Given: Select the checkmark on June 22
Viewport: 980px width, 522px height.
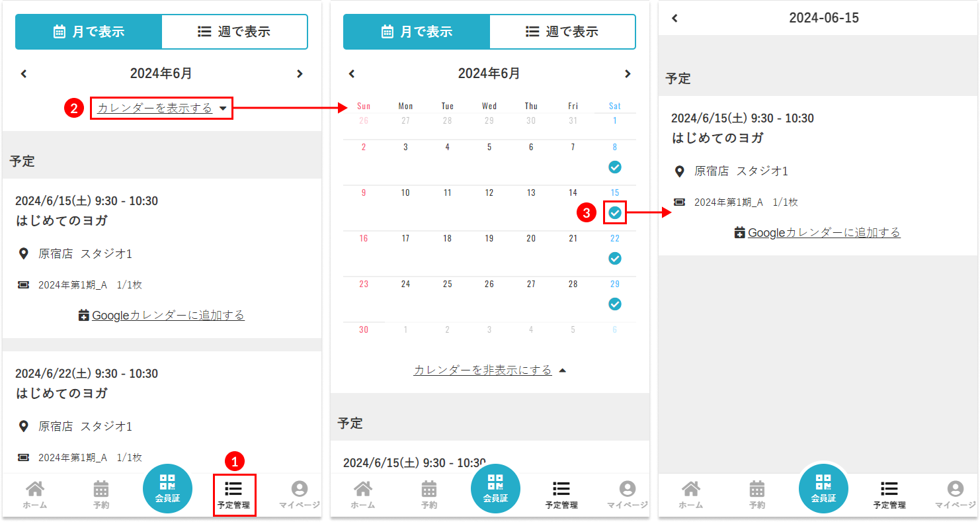Looking at the screenshot, I should click(x=615, y=259).
